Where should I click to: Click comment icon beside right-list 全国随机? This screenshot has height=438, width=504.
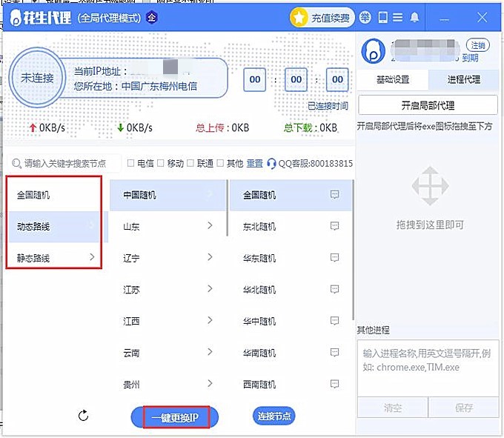coord(334,194)
